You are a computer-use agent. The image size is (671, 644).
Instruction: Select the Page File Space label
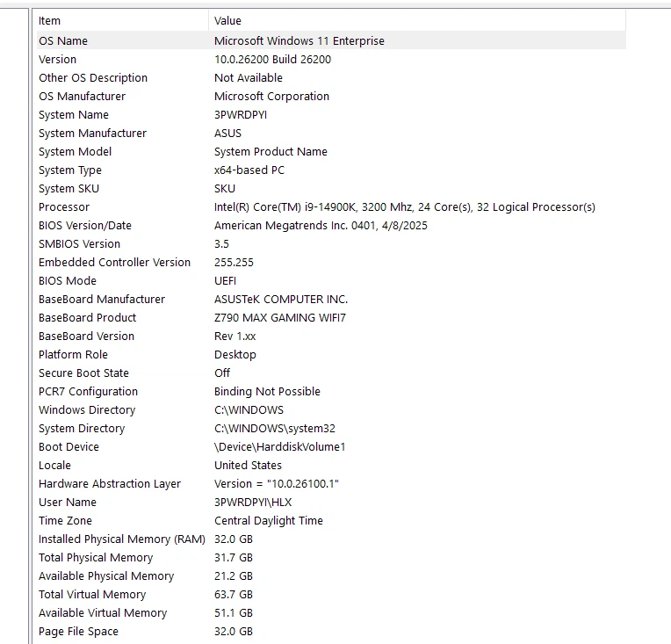click(x=78, y=631)
